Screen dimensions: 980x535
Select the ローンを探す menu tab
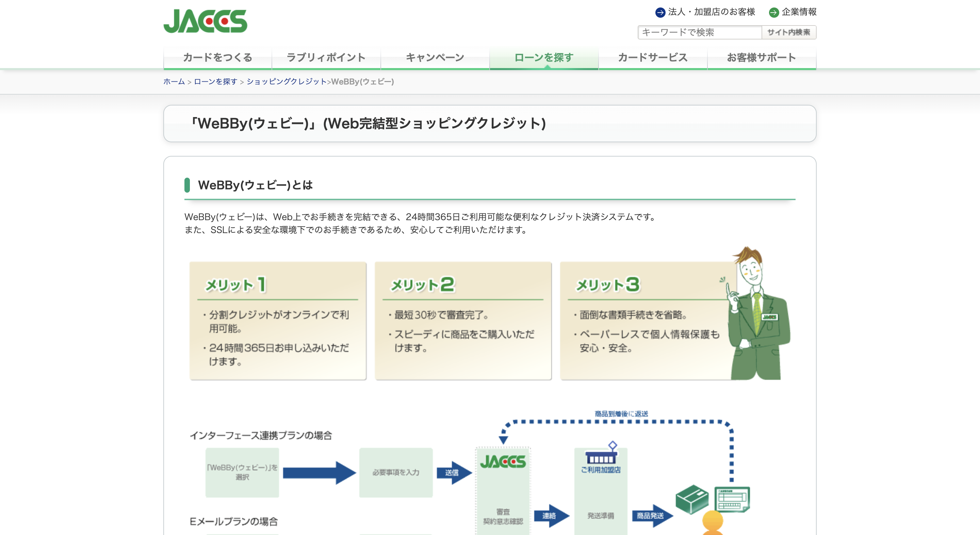[x=544, y=58]
